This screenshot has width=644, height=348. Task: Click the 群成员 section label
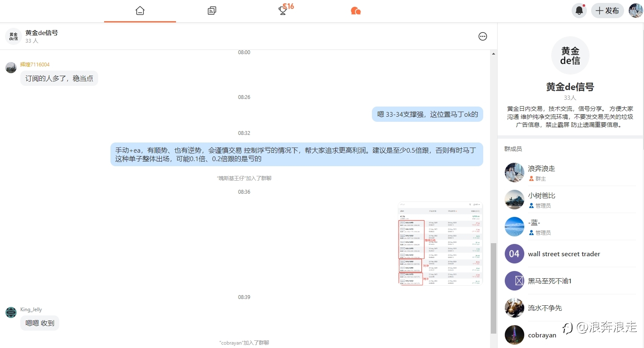513,149
